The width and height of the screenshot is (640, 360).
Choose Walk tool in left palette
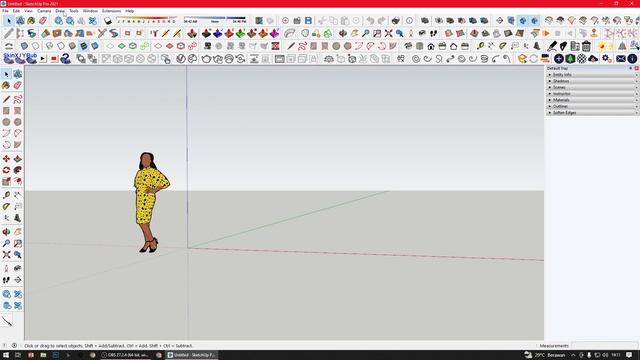tap(6, 280)
